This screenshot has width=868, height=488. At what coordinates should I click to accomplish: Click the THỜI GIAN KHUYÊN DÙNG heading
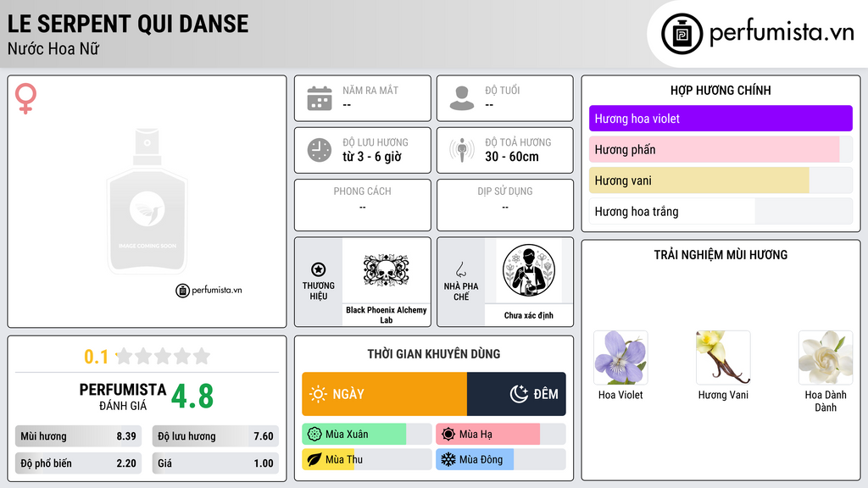click(434, 354)
